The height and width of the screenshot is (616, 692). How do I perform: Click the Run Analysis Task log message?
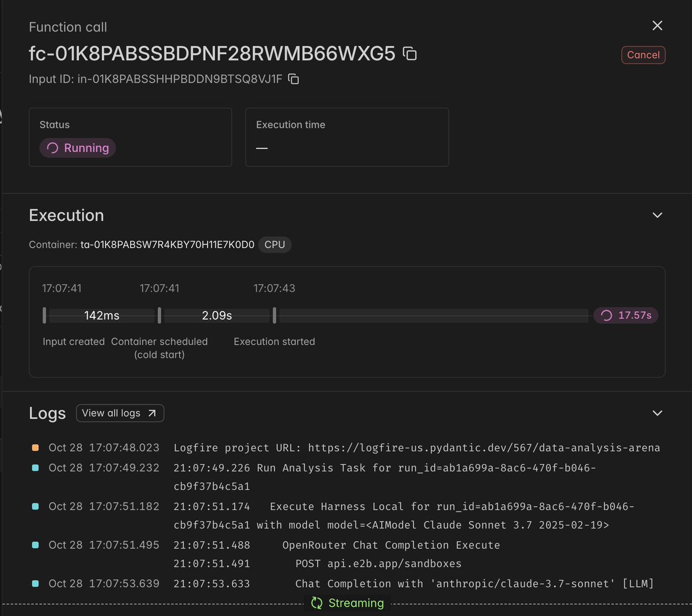tap(385, 477)
